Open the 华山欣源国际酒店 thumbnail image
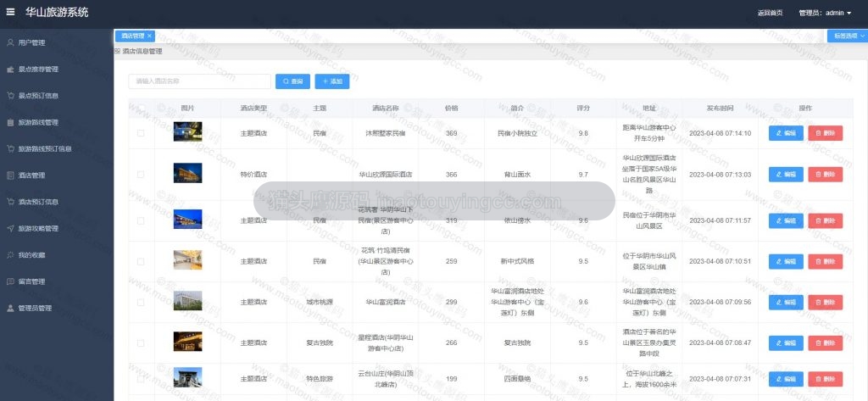Screen dimensions: 868x401 coord(187,173)
